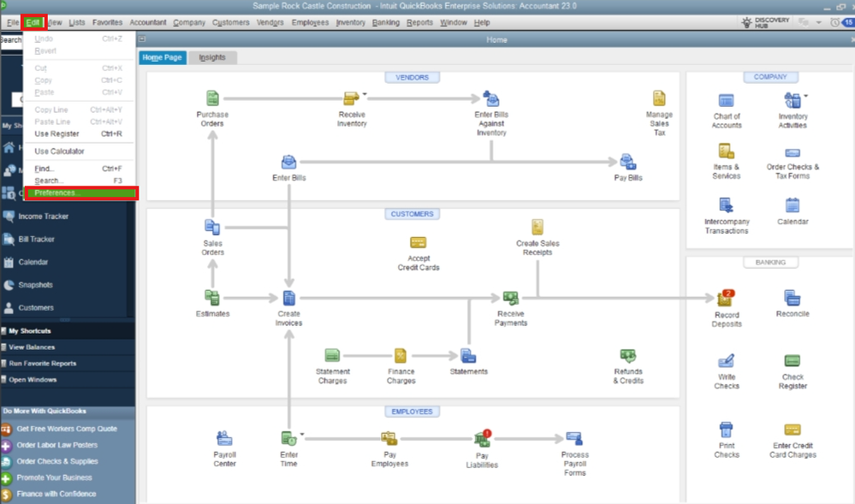855x504 pixels.
Task: Open the Edit menu header
Action: coord(33,22)
